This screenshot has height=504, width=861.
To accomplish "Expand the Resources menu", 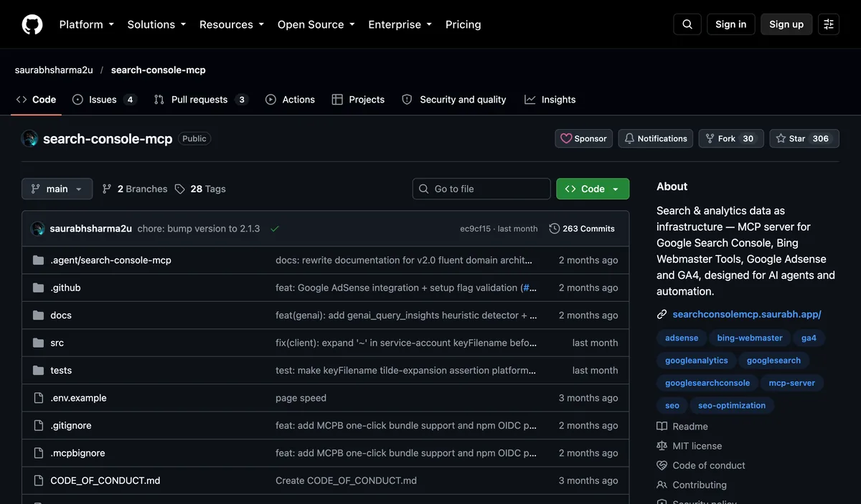I will [x=232, y=24].
